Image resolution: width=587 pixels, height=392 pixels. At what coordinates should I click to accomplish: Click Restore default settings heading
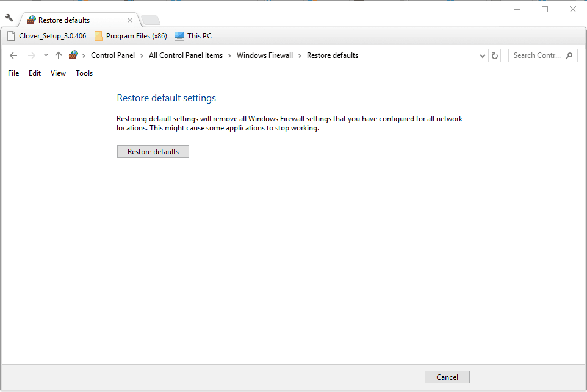point(167,98)
